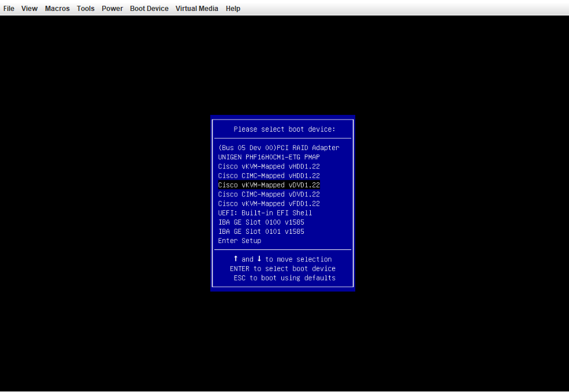
Task: Click the 'Please select boot device:' title
Action: pyautogui.click(x=284, y=129)
